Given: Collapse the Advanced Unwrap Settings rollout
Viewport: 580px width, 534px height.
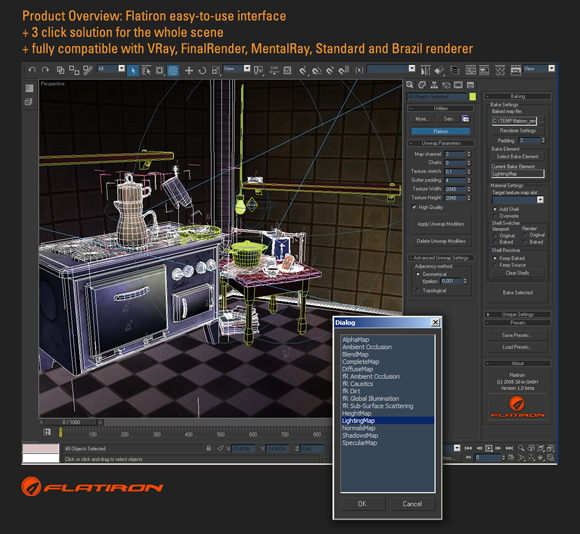Looking at the screenshot, I should coord(441,258).
